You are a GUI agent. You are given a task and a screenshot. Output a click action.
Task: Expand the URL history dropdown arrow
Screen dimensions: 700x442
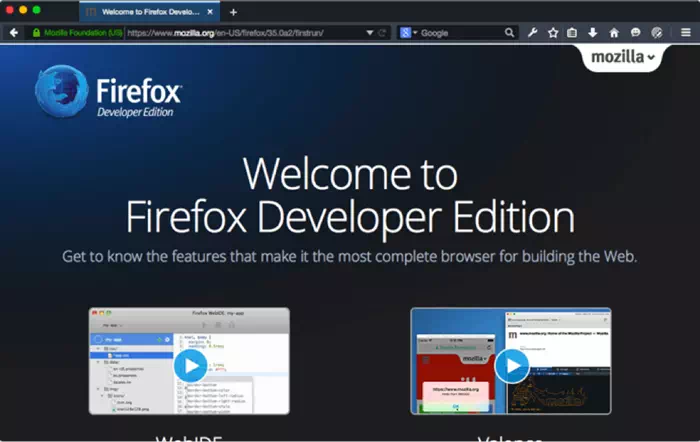[369, 32]
